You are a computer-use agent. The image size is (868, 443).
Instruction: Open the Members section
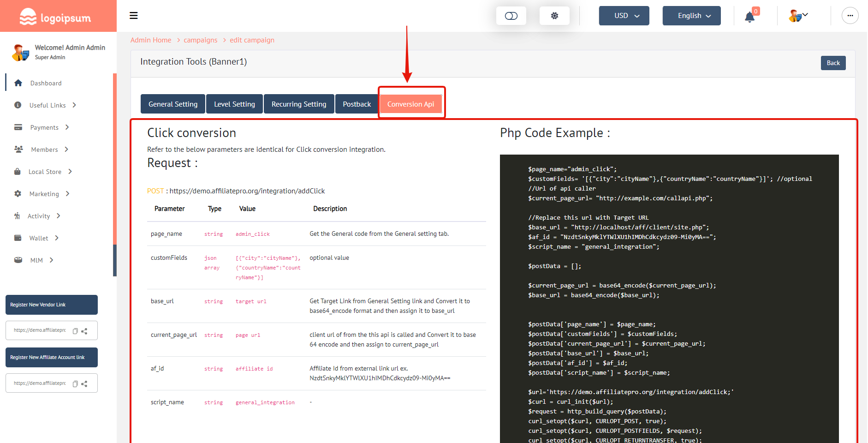pos(44,149)
